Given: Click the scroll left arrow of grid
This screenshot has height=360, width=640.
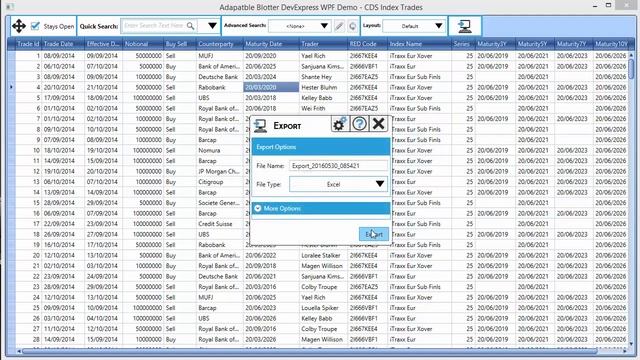Looking at the screenshot, I should [19, 351].
